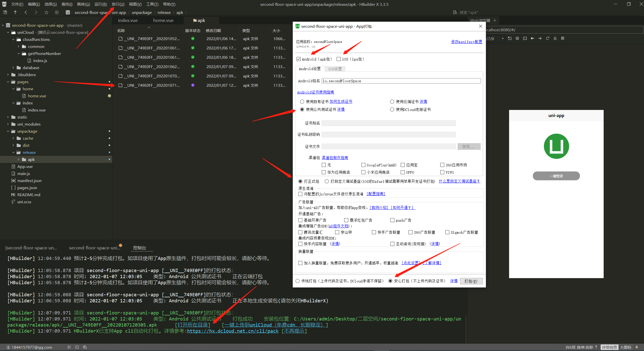Click the Android包名 input field

[x=401, y=81]
